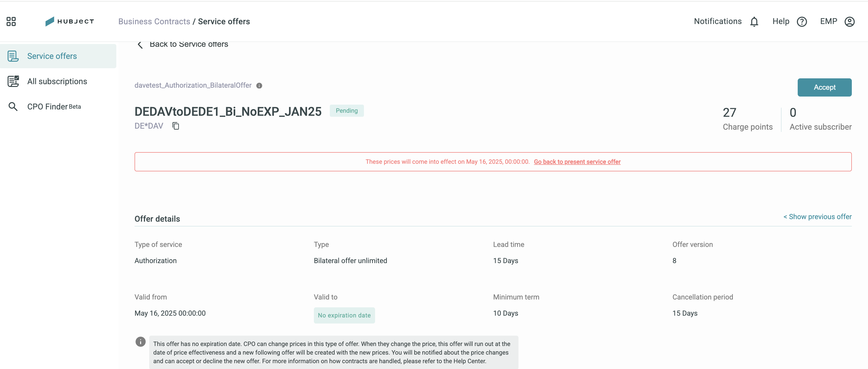868x369 pixels.
Task: Click Minimum term value 10 Days
Action: 505,313
